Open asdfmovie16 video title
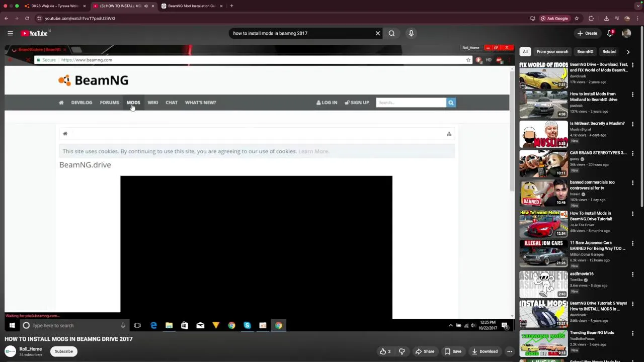Image resolution: width=644 pixels, height=362 pixels. (x=582, y=274)
